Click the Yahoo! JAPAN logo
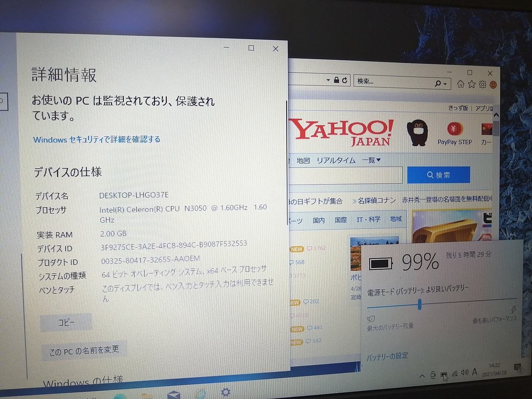 [x=342, y=132]
